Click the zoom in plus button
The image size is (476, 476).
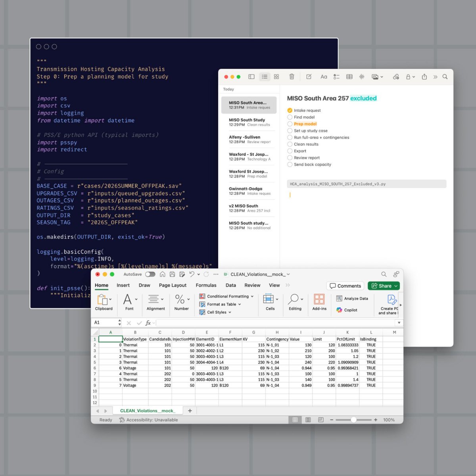(x=376, y=420)
